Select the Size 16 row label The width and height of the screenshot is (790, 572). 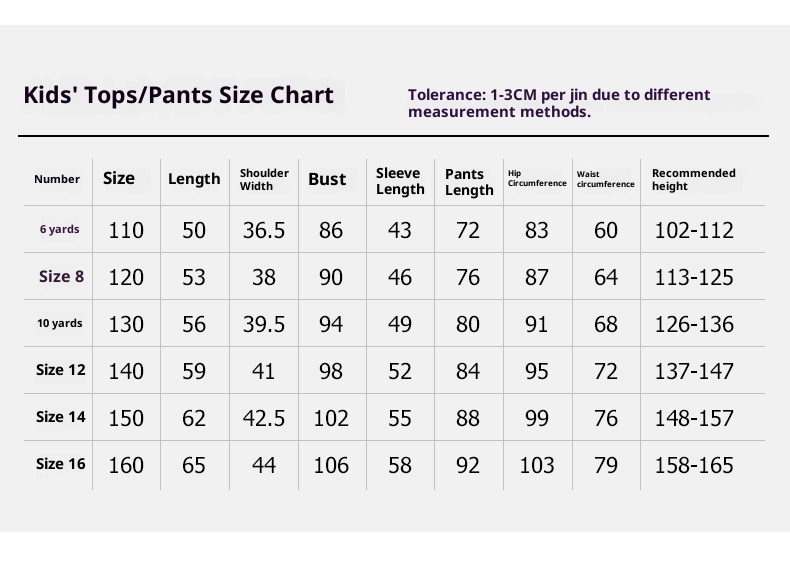61,464
